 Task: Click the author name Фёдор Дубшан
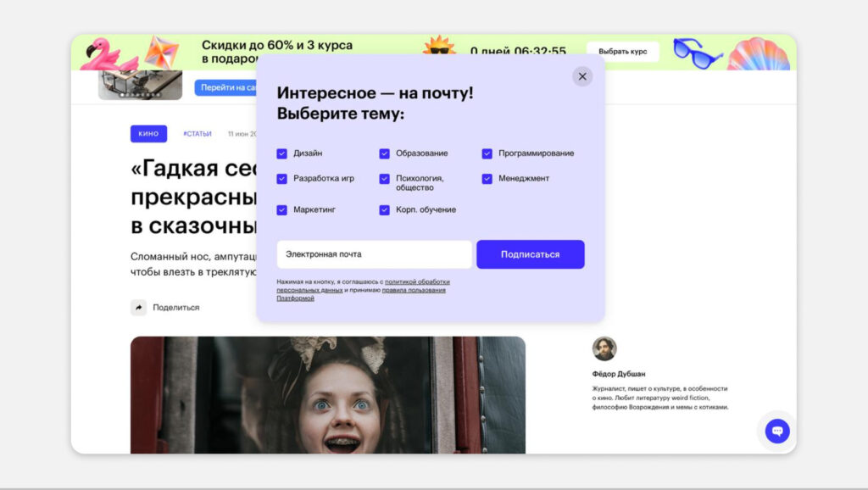[x=618, y=374]
